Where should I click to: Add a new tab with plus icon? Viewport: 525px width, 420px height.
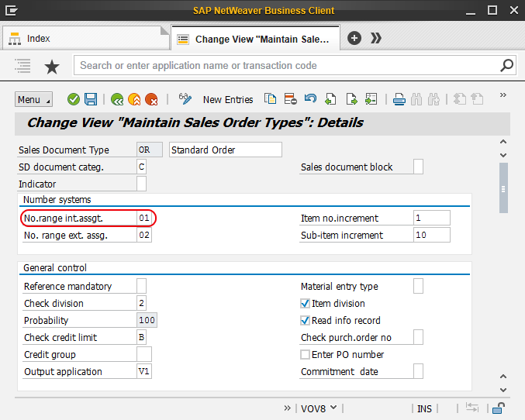coord(354,38)
